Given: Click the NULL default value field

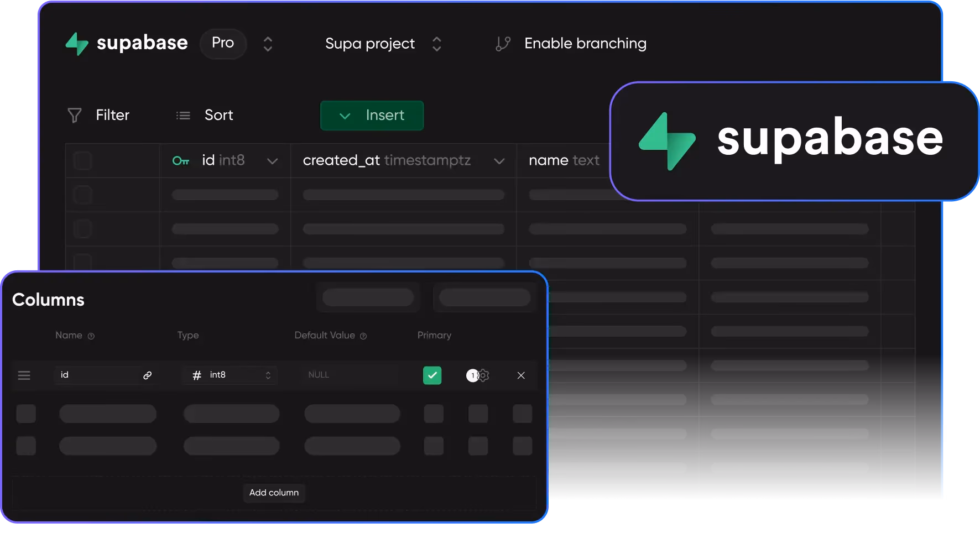Looking at the screenshot, I should (350, 375).
